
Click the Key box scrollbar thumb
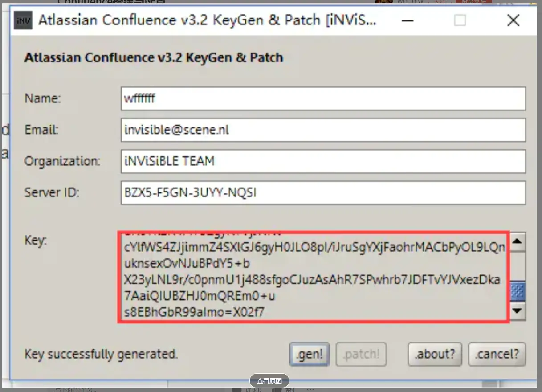click(517, 291)
